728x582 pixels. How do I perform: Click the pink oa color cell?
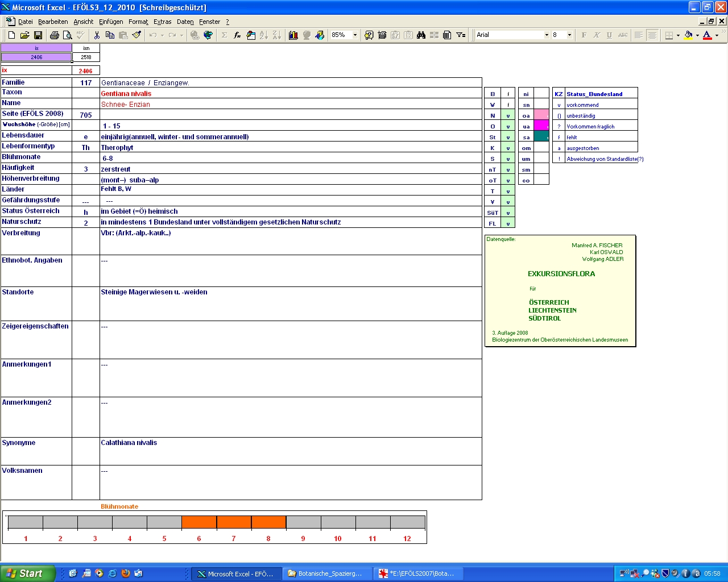[x=541, y=115]
